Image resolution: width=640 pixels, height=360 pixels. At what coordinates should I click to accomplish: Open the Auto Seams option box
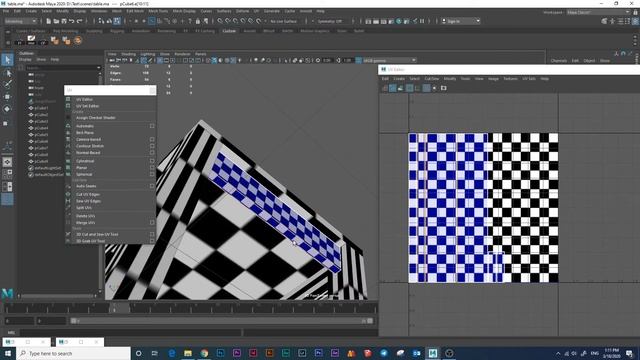click(x=152, y=186)
